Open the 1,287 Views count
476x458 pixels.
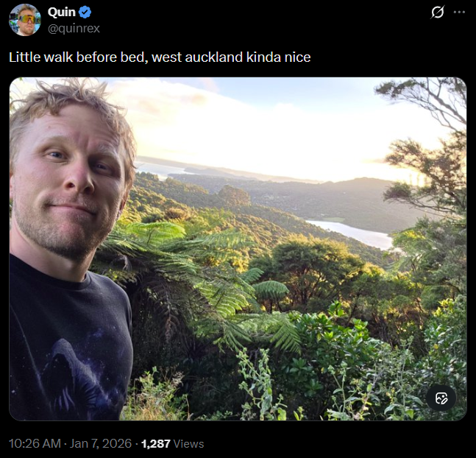pos(173,444)
